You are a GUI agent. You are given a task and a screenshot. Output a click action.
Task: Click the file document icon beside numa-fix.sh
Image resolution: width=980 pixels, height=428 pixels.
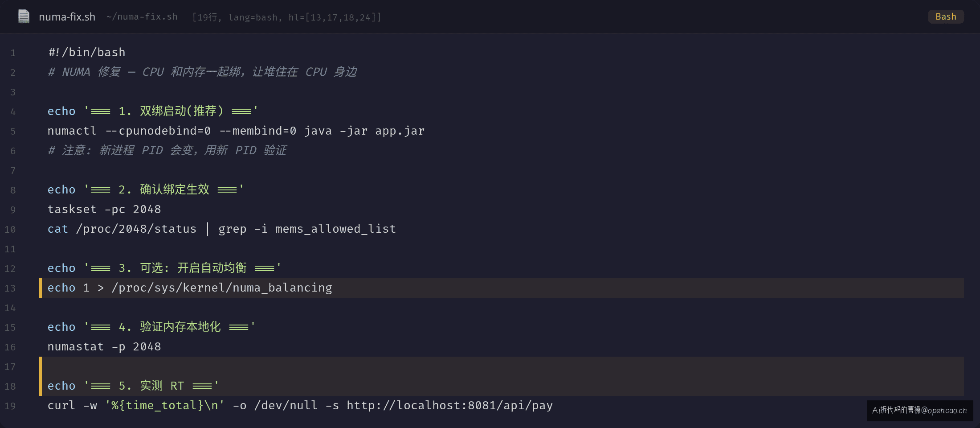pos(24,16)
